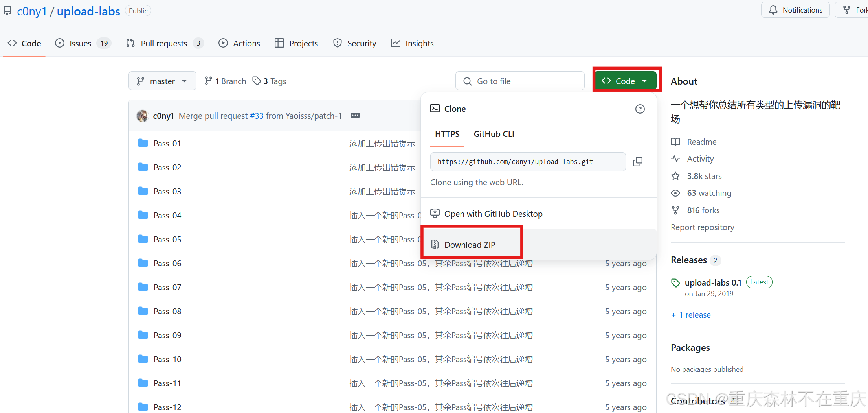Viewport: 868px width, 413px height.
Task: View 3 Tags link
Action: 269,81
